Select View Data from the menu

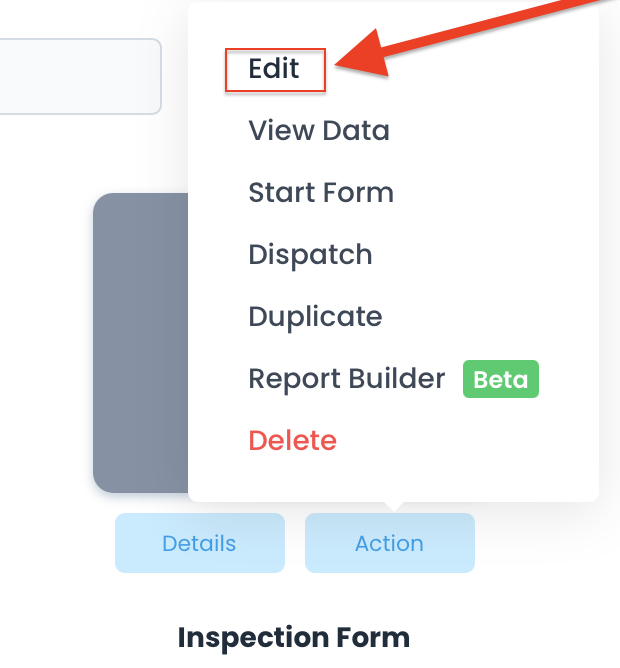318,131
